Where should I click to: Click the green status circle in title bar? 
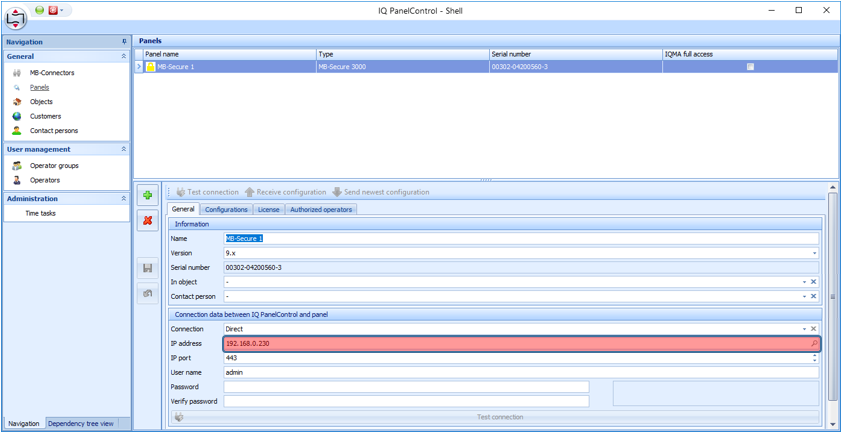pyautogui.click(x=40, y=10)
